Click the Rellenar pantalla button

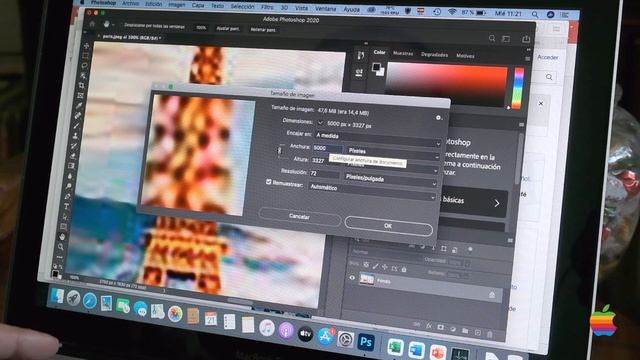(x=263, y=30)
